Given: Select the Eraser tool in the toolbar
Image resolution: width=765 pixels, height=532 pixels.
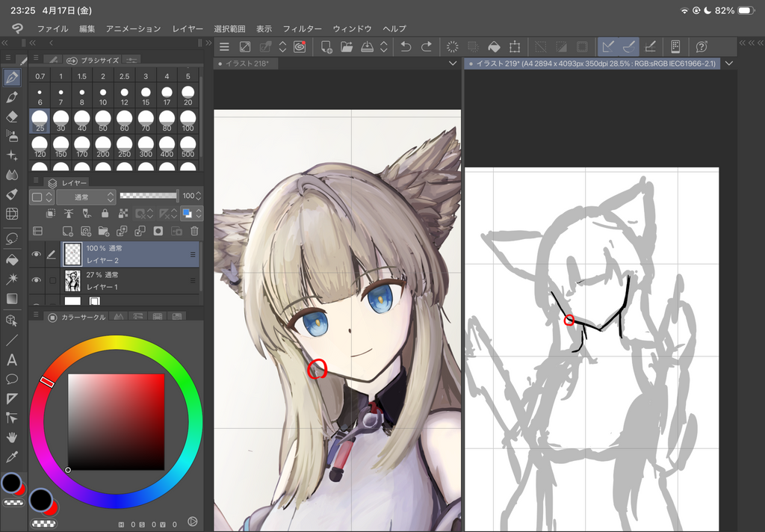Looking at the screenshot, I should point(12,117).
